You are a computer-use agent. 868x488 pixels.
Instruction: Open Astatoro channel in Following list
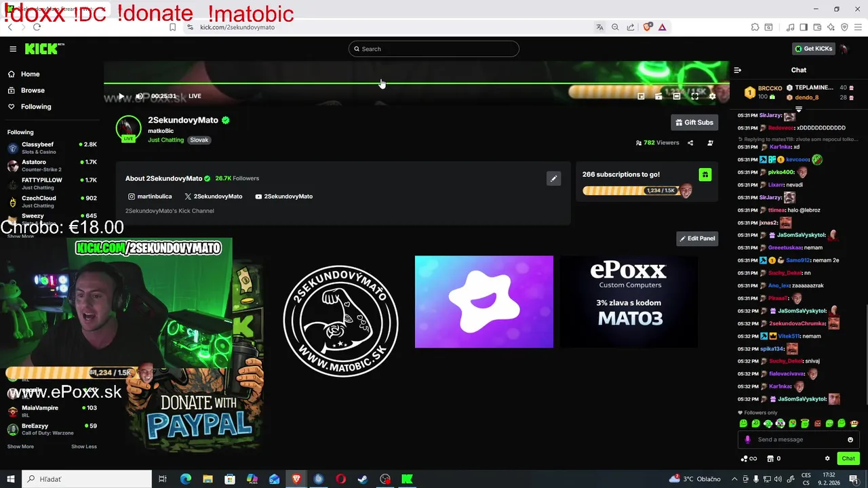(52, 165)
